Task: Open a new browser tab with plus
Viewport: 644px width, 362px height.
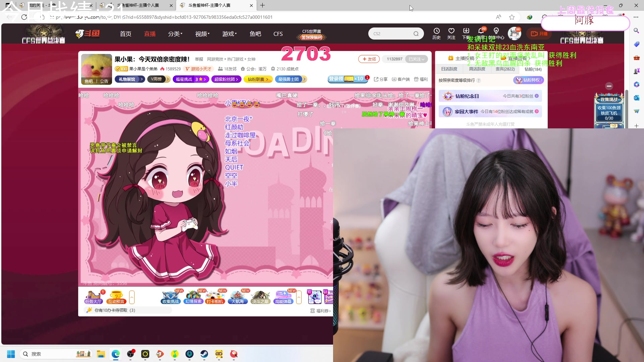Action: click(262, 5)
